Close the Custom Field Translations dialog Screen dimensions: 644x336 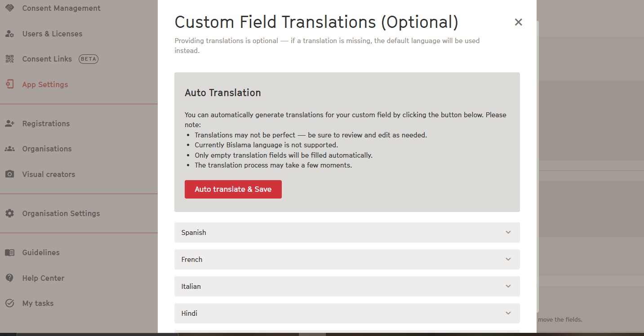click(518, 22)
